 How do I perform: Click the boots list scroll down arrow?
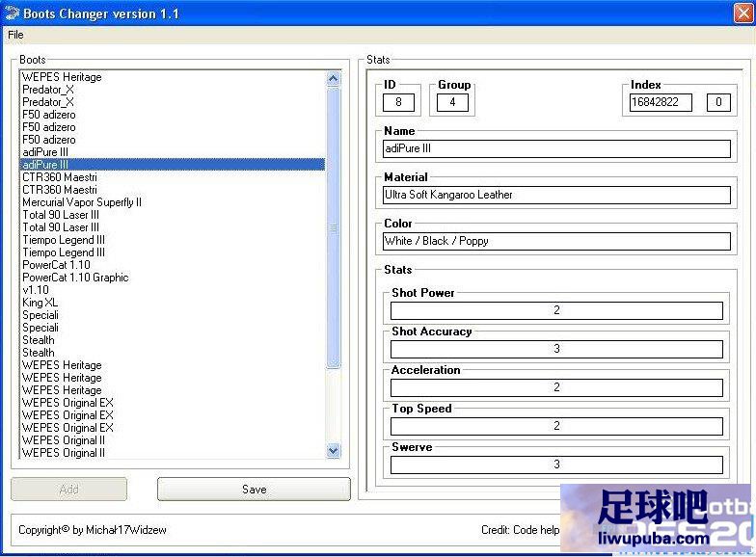[x=334, y=451]
